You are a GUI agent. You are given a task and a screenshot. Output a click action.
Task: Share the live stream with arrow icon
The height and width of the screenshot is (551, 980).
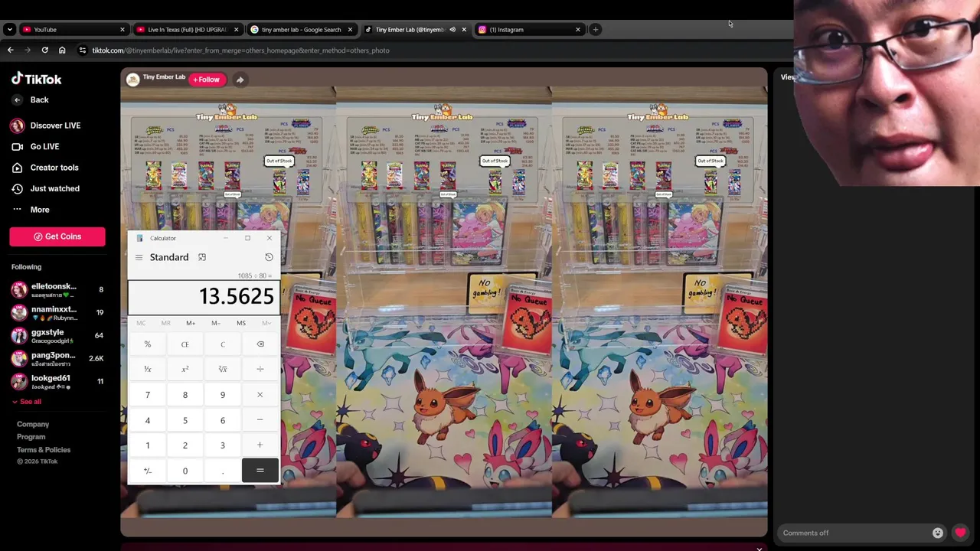(240, 80)
